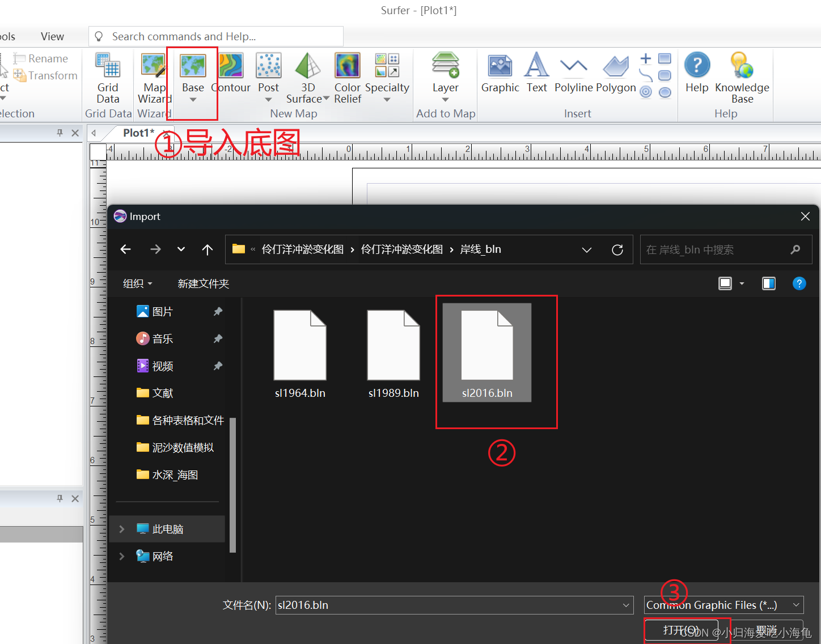
Task: Go up one folder level
Action: (208, 249)
